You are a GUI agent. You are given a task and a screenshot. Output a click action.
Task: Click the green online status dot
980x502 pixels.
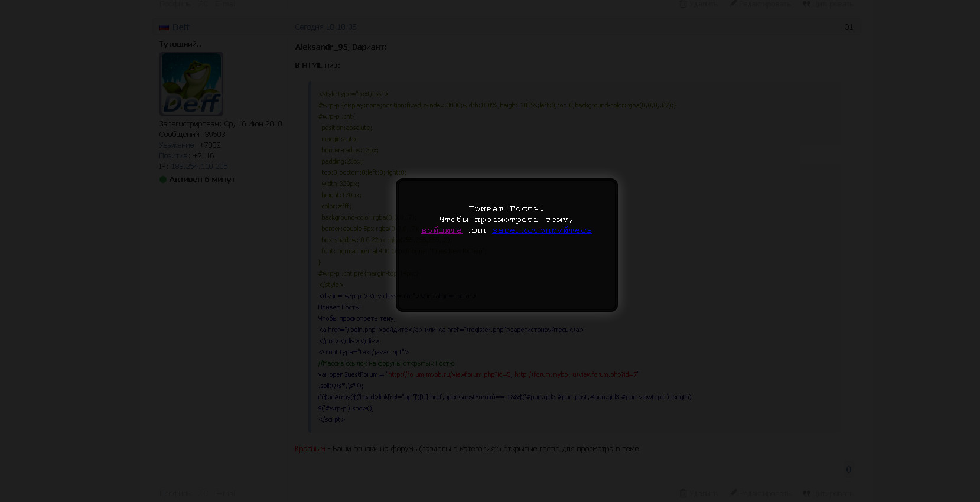pos(163,180)
